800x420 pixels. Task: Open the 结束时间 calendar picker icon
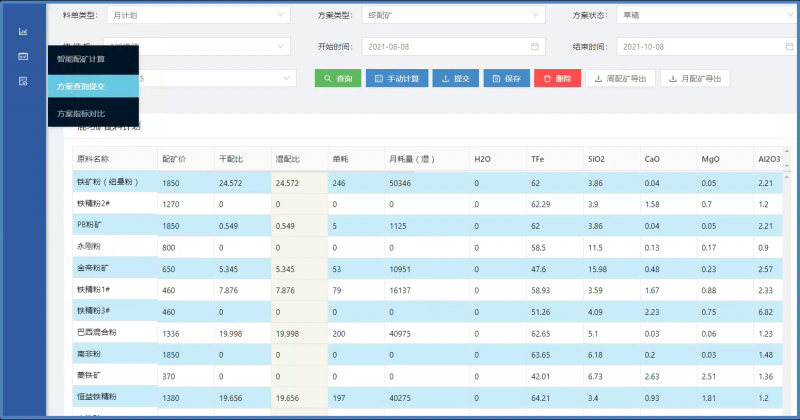pos(789,46)
